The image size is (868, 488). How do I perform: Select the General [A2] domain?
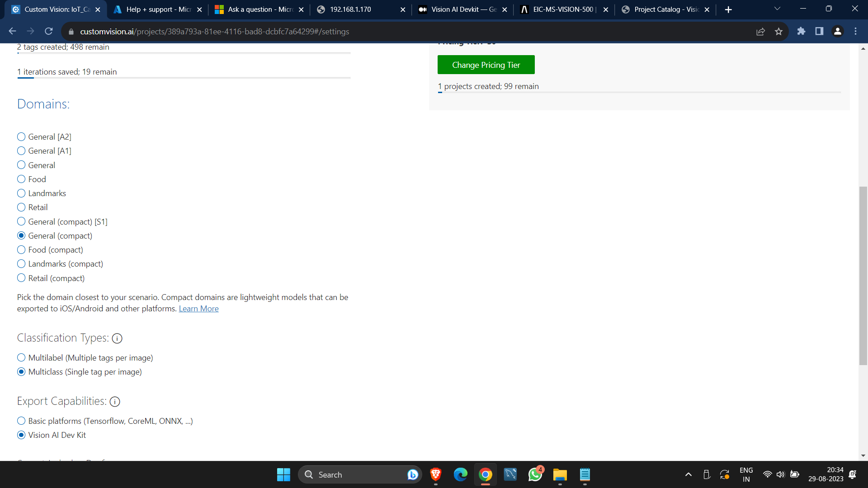21,137
